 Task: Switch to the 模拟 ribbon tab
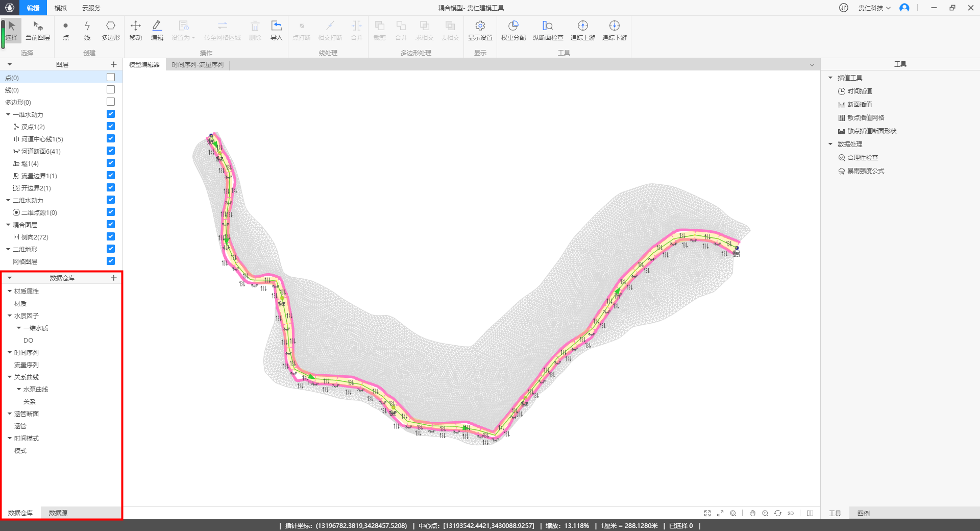click(x=61, y=8)
